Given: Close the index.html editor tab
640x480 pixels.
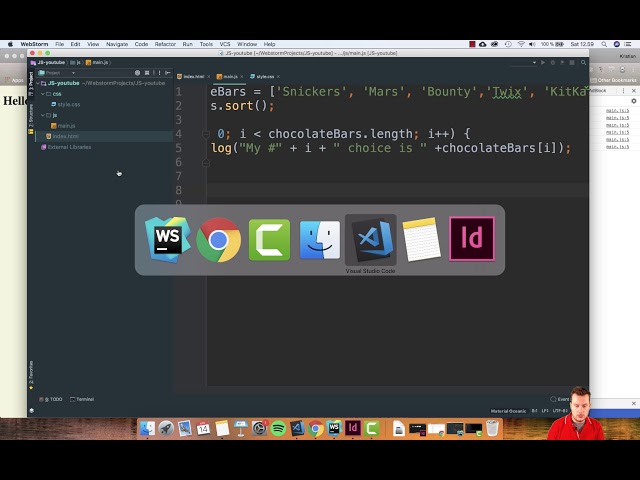Looking at the screenshot, I should [x=209, y=77].
